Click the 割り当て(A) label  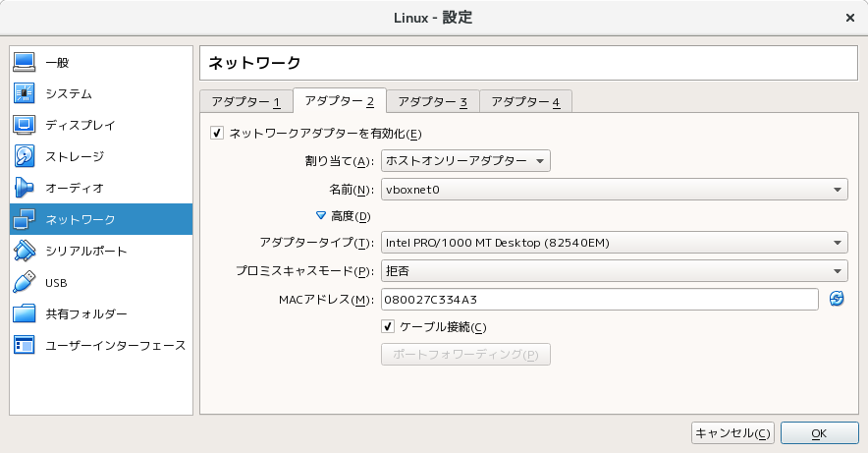pos(340,161)
